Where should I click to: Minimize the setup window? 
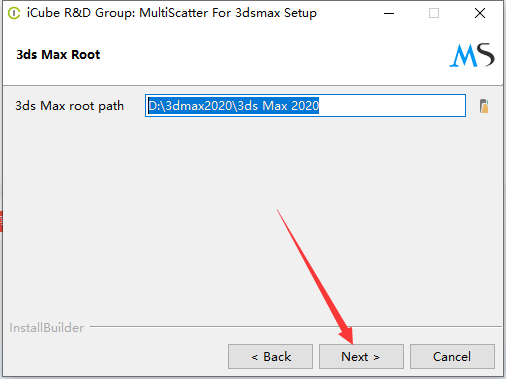click(x=389, y=13)
